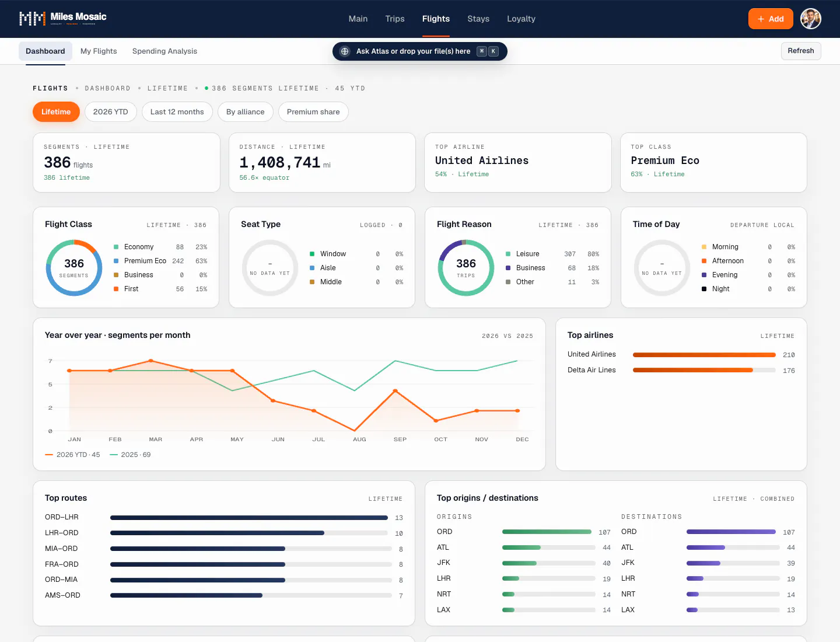
Task: Click the ORD–MIA route label
Action: point(61,580)
